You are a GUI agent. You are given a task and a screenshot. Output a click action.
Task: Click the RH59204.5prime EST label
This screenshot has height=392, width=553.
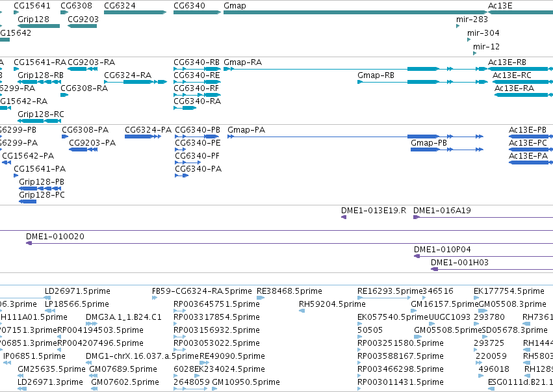(332, 304)
